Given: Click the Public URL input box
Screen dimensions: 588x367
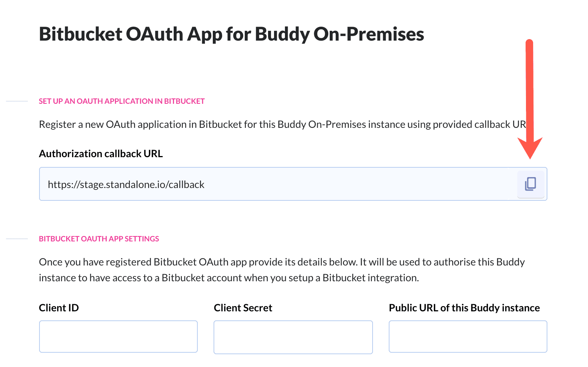Looking at the screenshot, I should (x=468, y=336).
